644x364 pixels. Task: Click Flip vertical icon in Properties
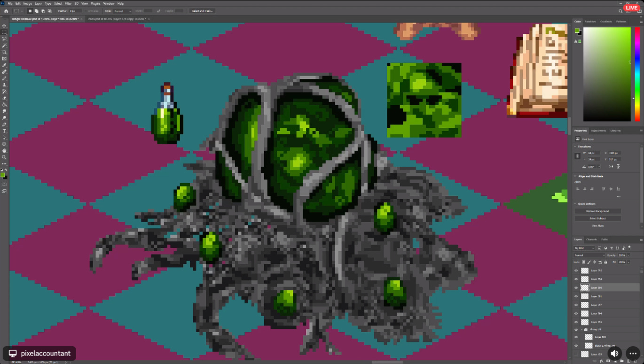[x=618, y=166]
